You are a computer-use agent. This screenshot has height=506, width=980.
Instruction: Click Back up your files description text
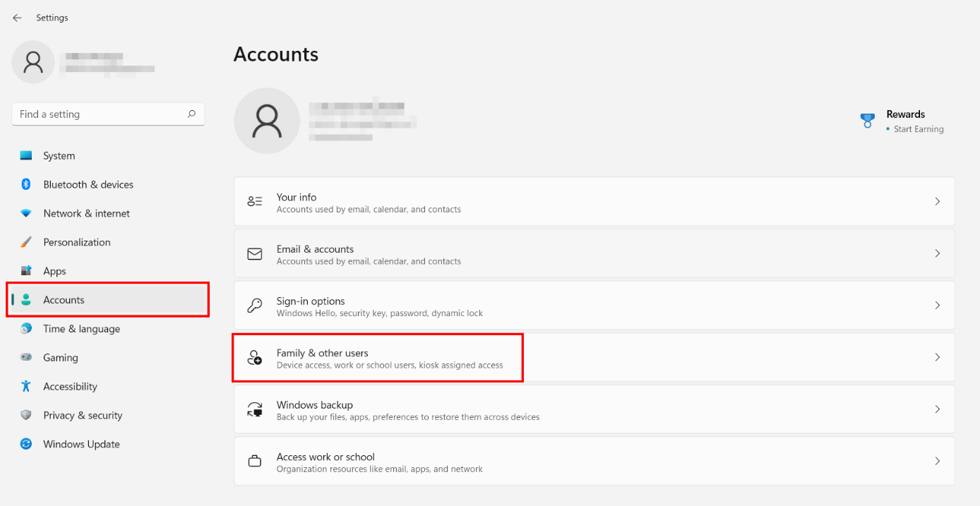[x=408, y=417]
